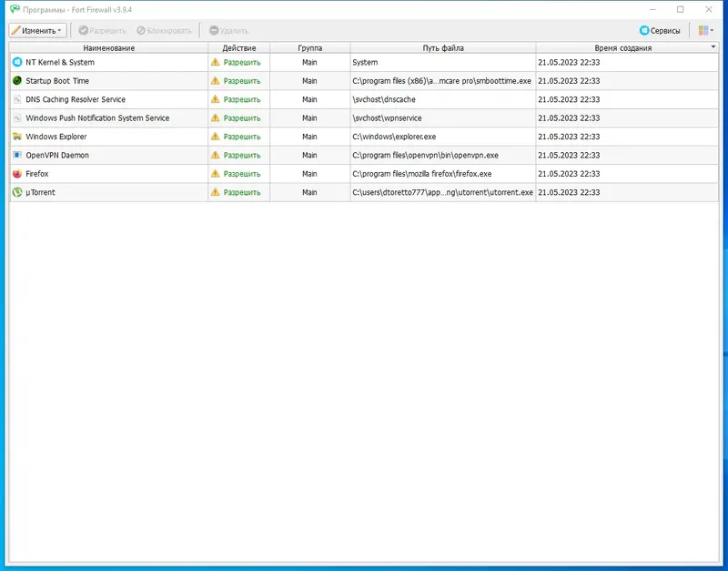Select Windows Push Notification System Service name
Screen dimensions: 728x571
click(97, 118)
